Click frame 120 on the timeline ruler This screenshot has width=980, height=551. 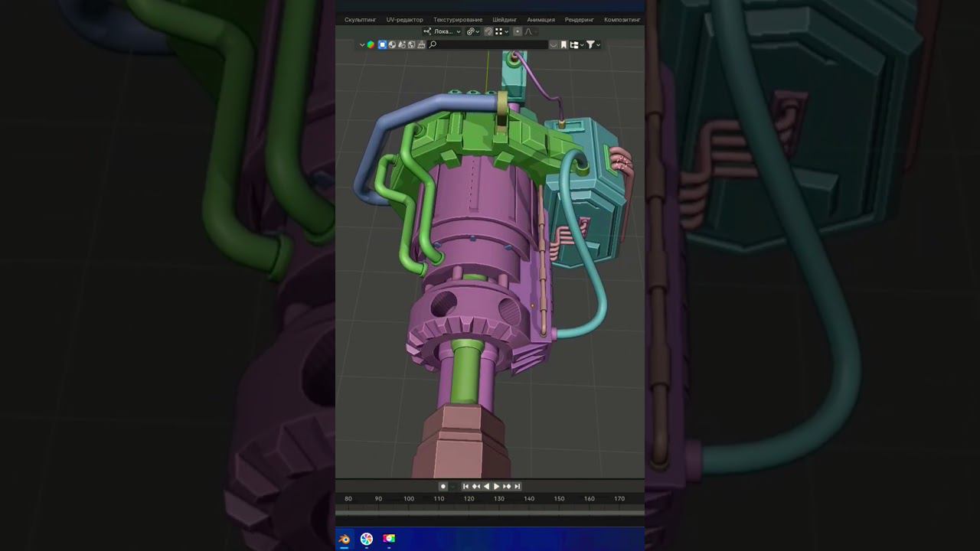point(469,499)
